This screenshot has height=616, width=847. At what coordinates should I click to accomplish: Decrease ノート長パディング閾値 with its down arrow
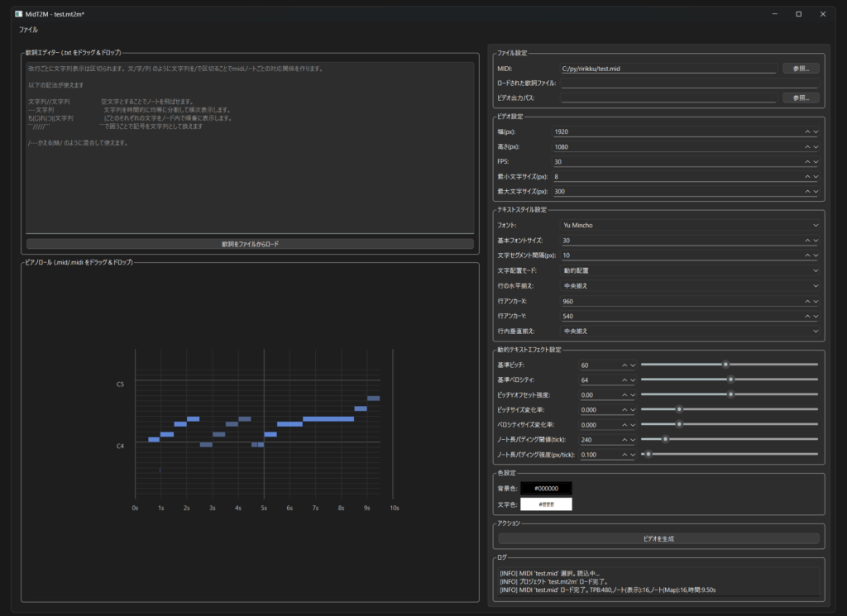pos(633,440)
